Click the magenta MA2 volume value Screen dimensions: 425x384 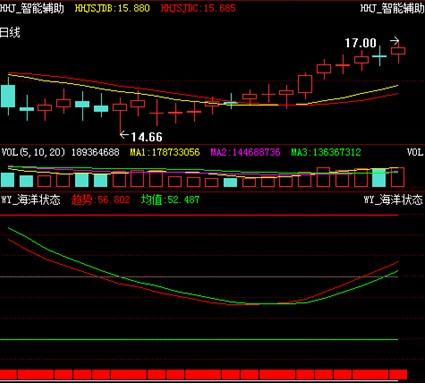(245, 153)
